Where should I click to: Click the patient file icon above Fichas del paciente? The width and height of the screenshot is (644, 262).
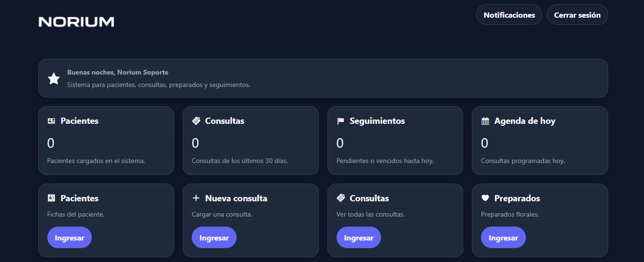tap(52, 198)
